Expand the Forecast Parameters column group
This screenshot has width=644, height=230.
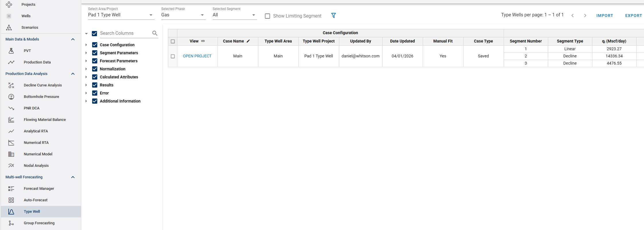86,61
